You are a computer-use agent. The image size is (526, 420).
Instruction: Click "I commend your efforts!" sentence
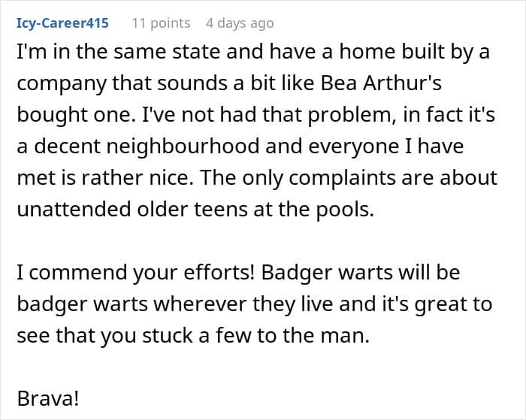[135, 273]
